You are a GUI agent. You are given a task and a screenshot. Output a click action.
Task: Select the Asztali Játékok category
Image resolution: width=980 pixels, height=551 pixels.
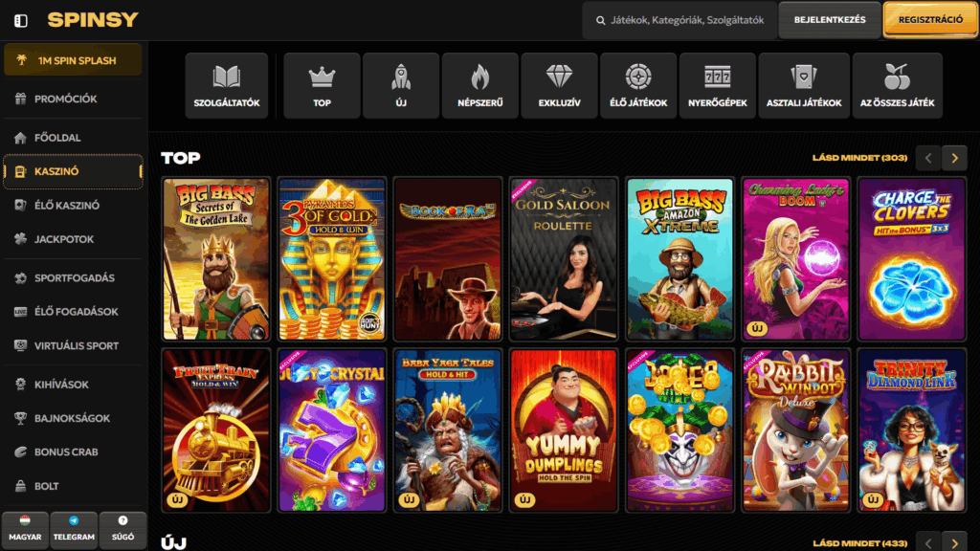pos(804,85)
